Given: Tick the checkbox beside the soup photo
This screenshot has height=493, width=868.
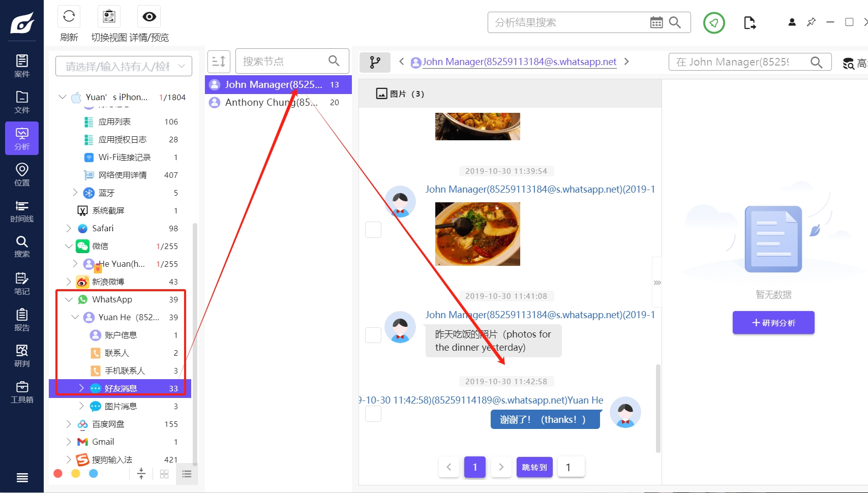Looking at the screenshot, I should pyautogui.click(x=373, y=230).
